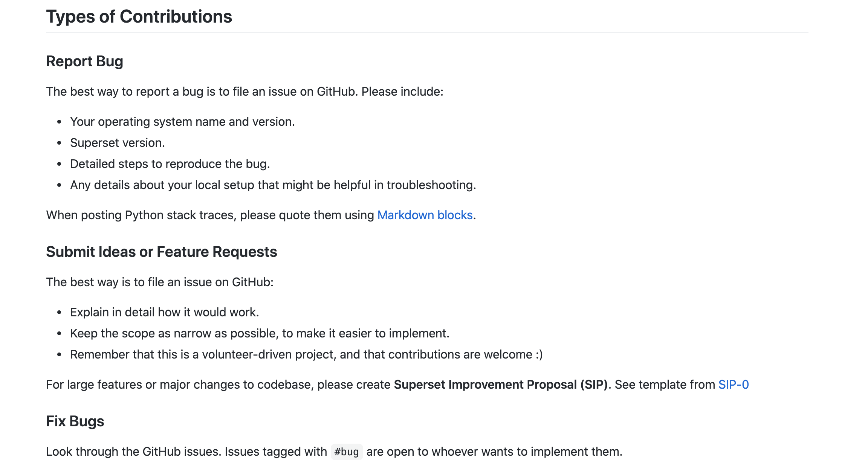Click the 'The best way to report a bug' paragraph
The width and height of the screenshot is (868, 467).
point(245,92)
